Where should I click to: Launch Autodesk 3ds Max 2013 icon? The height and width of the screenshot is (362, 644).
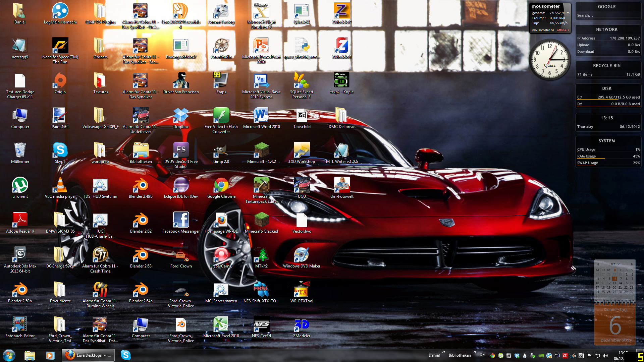[x=20, y=260]
